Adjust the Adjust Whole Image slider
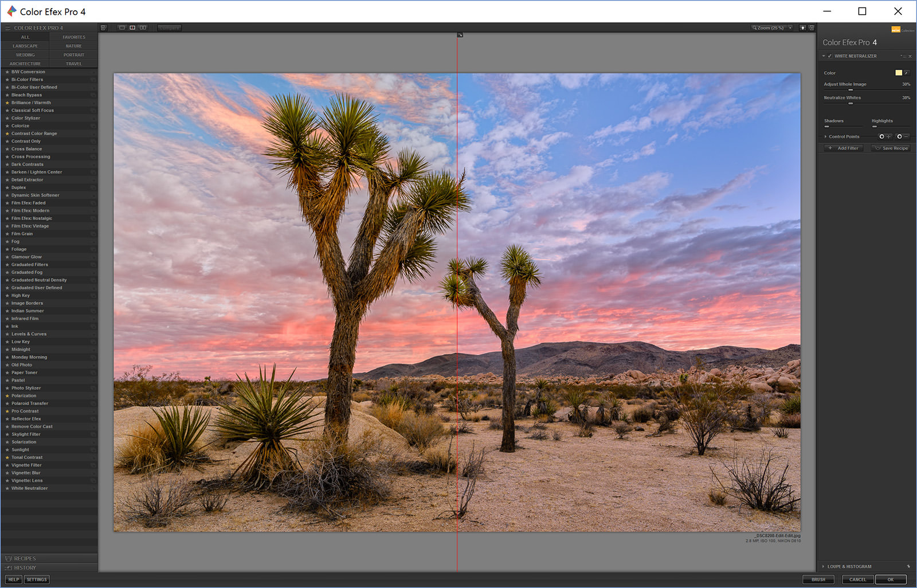The image size is (917, 588). (851, 90)
